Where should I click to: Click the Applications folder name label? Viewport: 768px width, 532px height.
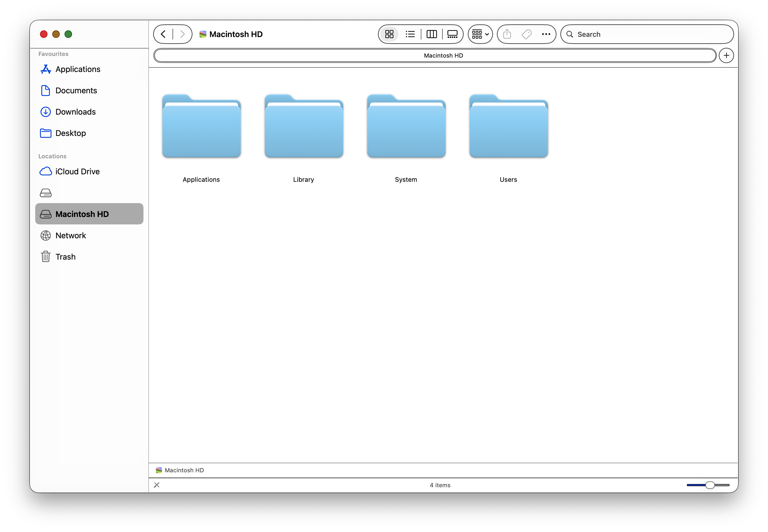201,179
